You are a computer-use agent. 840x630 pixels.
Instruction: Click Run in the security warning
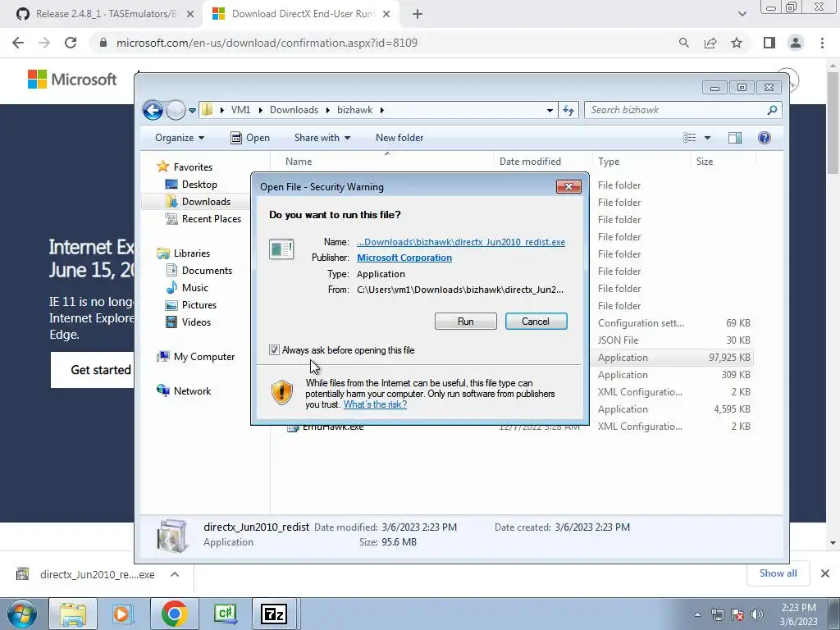point(466,322)
